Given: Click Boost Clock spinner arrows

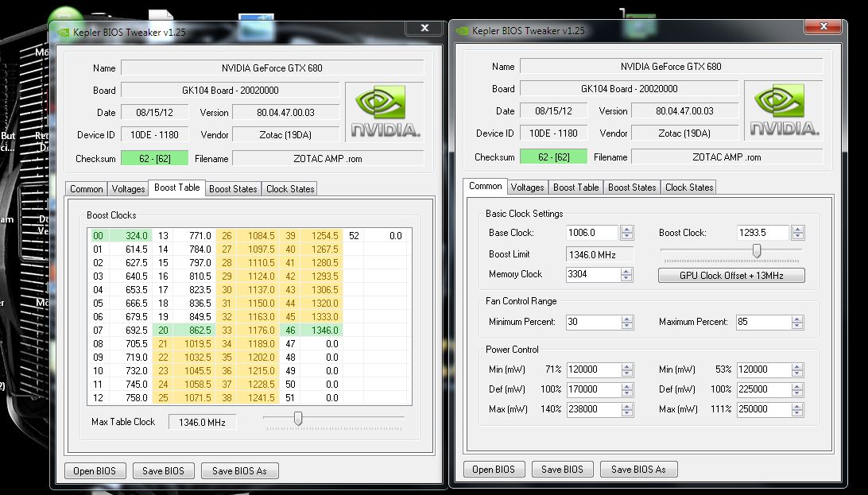Looking at the screenshot, I should (798, 233).
